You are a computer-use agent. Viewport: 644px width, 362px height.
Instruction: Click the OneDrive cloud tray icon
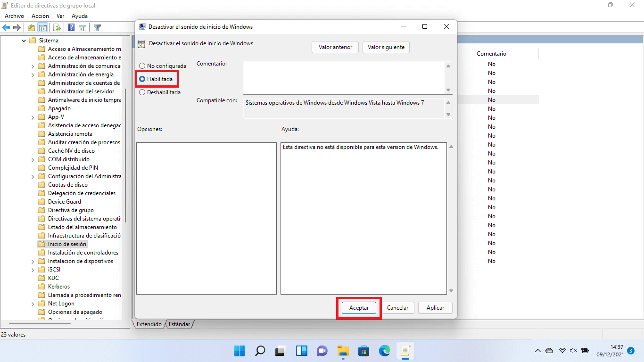(549, 351)
